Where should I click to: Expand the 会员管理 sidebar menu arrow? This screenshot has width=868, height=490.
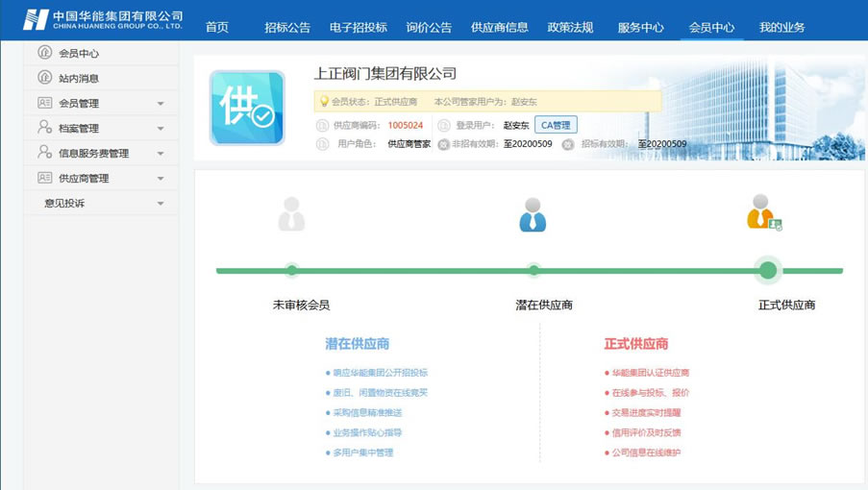[x=161, y=104]
